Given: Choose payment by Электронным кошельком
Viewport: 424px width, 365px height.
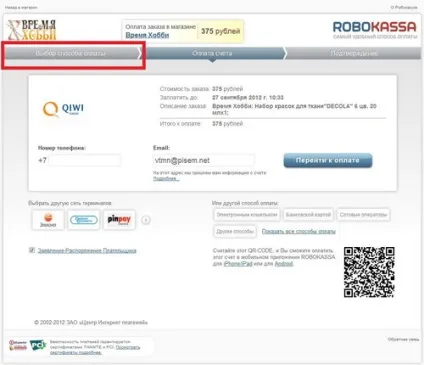Looking at the screenshot, I should pyautogui.click(x=247, y=215).
